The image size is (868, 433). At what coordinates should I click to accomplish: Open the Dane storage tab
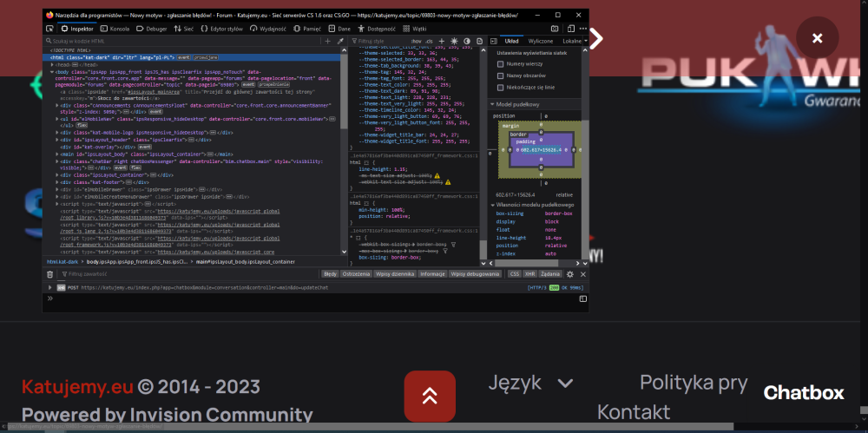coord(340,29)
